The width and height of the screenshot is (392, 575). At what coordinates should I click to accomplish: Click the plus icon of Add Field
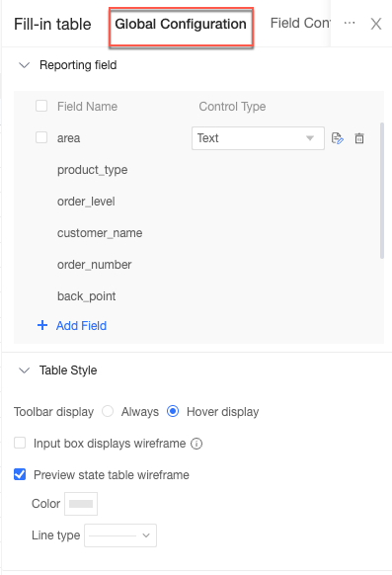point(42,325)
